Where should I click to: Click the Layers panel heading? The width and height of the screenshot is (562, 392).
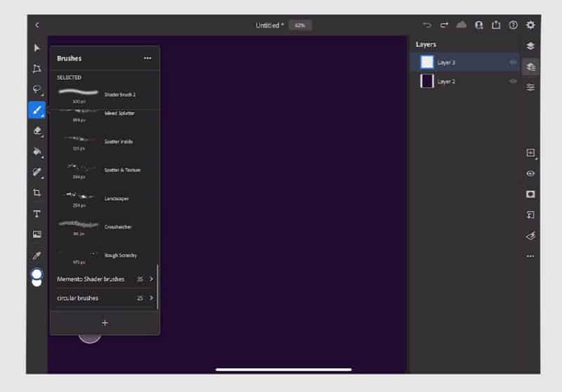click(426, 44)
